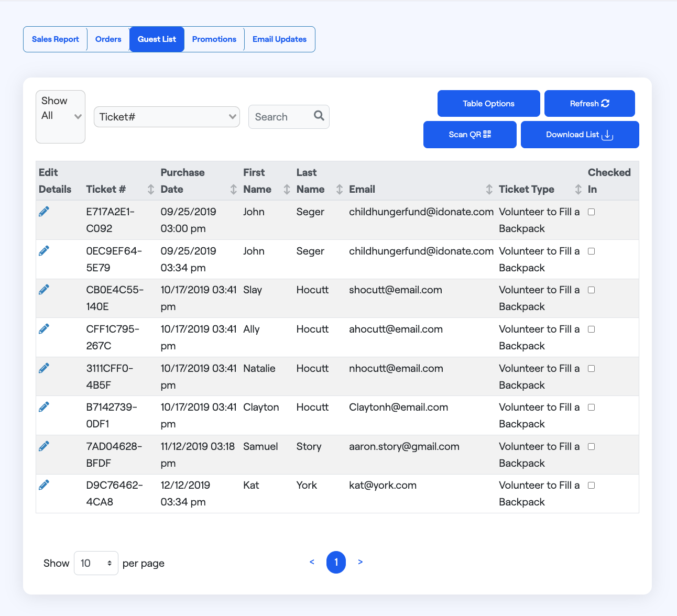Click the Table Options button
This screenshot has height=616, width=677.
[x=489, y=103]
